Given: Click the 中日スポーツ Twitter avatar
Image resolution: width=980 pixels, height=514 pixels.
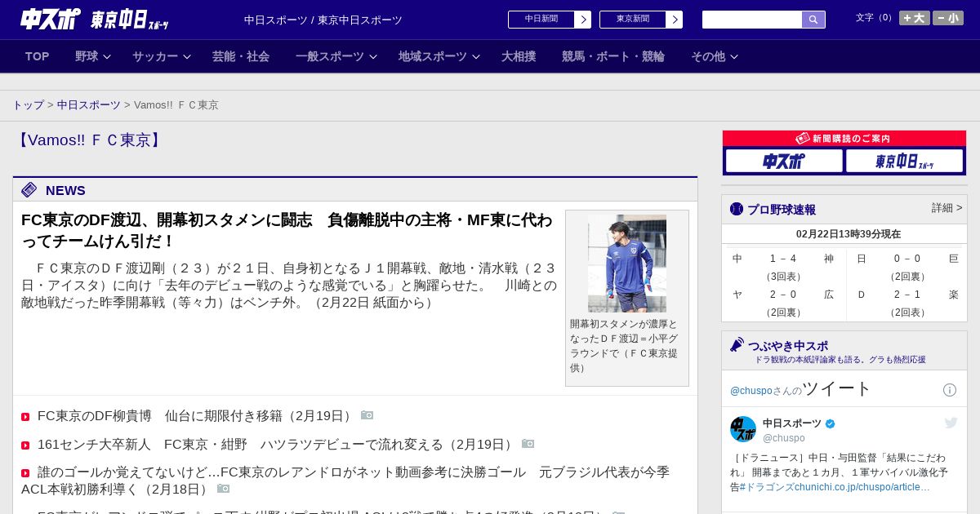Looking at the screenshot, I should [x=743, y=429].
